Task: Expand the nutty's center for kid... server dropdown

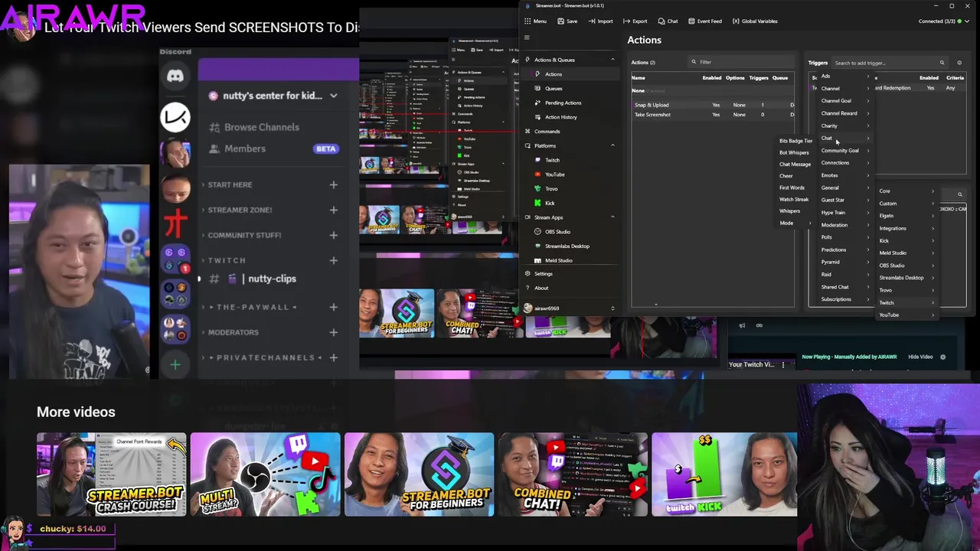Action: point(334,96)
